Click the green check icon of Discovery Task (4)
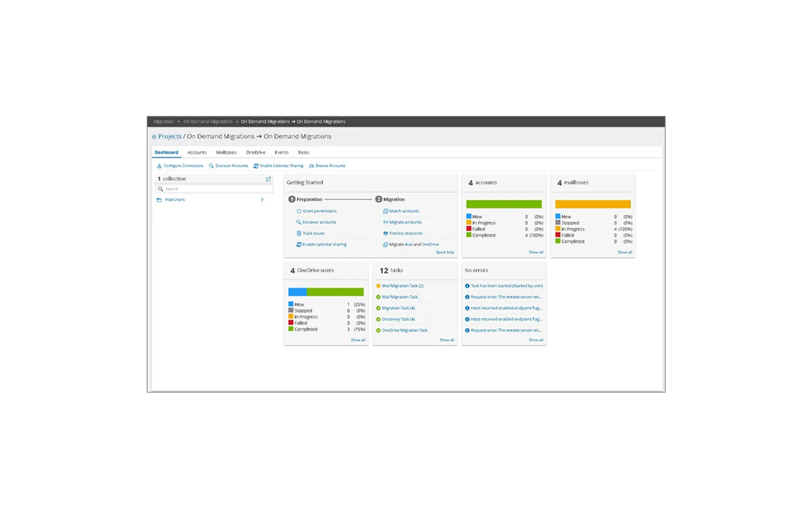This screenshot has width=812, height=508. pyautogui.click(x=378, y=320)
